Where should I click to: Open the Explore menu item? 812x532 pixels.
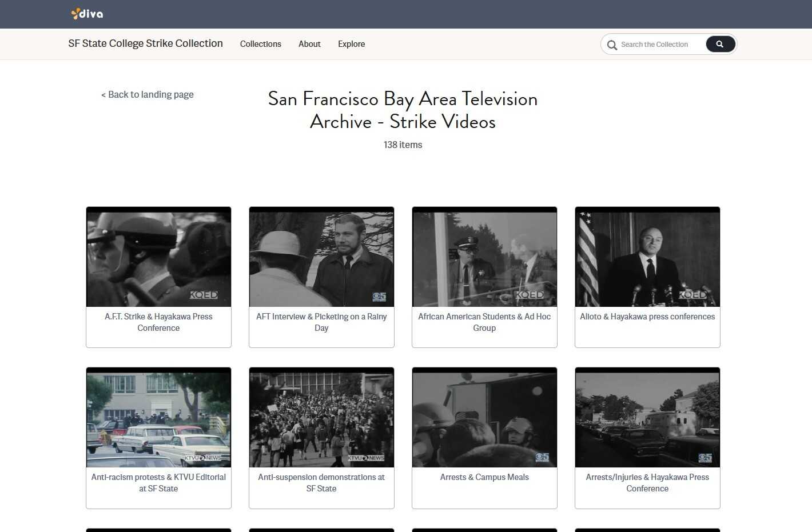(x=351, y=44)
